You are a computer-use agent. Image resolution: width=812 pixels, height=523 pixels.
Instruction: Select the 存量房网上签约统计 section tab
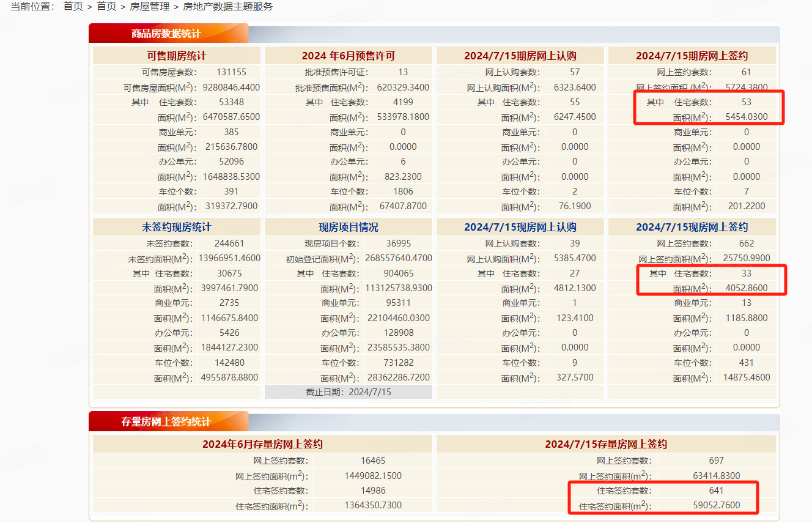click(166, 422)
